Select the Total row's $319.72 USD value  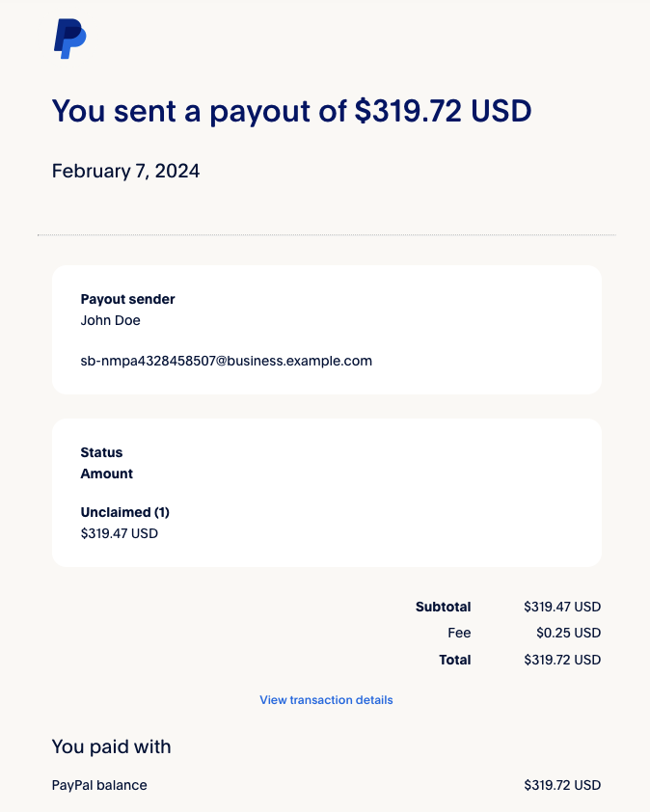(x=562, y=660)
